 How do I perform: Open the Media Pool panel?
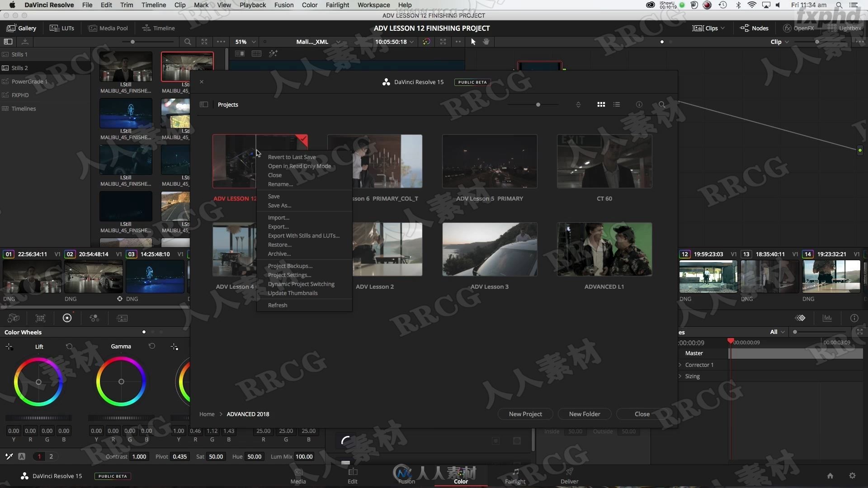(x=108, y=28)
